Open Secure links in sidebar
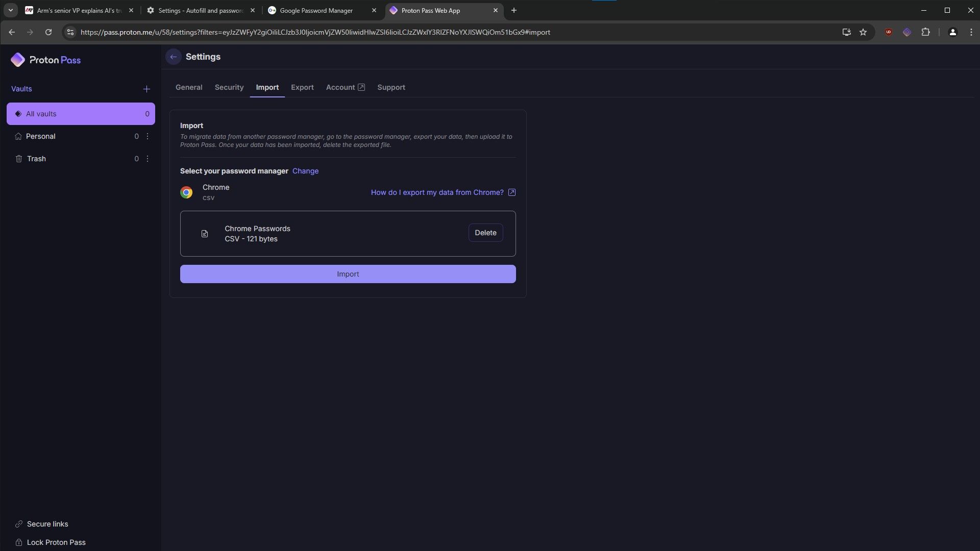The width and height of the screenshot is (980, 551). pos(47,524)
